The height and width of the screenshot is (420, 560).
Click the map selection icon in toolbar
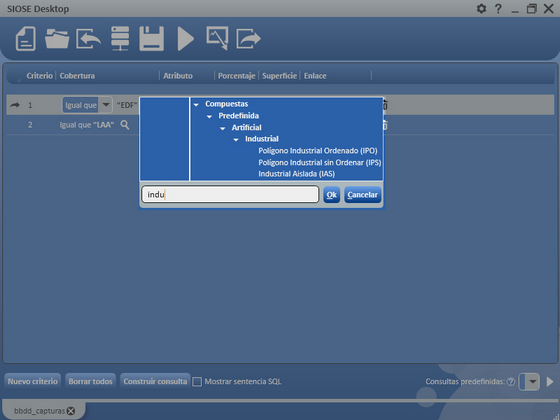[x=217, y=38]
